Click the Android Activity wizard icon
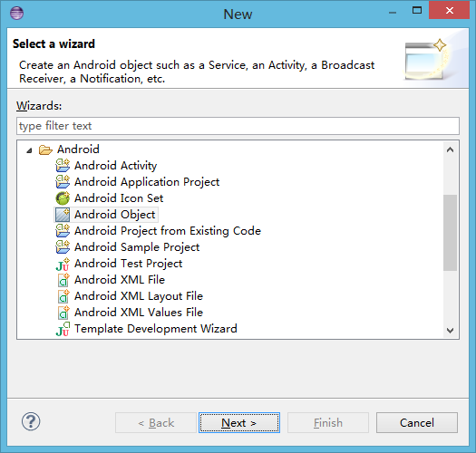 [63, 166]
